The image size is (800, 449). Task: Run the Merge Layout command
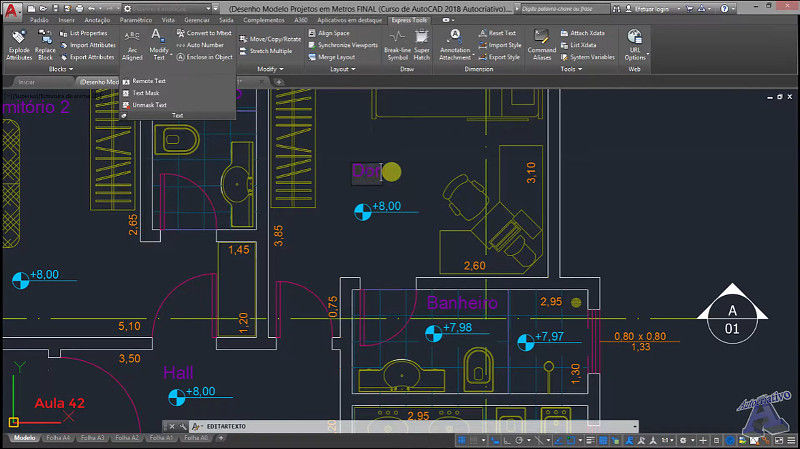332,57
